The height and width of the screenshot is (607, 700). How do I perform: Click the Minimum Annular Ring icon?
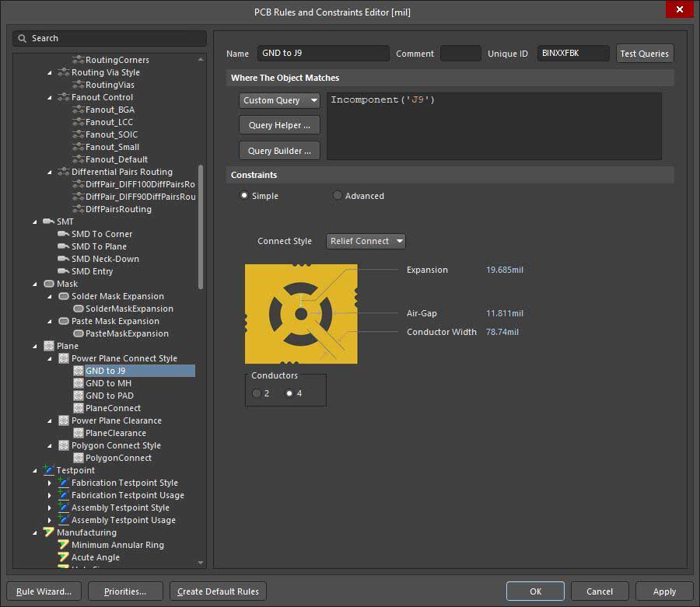tap(64, 545)
